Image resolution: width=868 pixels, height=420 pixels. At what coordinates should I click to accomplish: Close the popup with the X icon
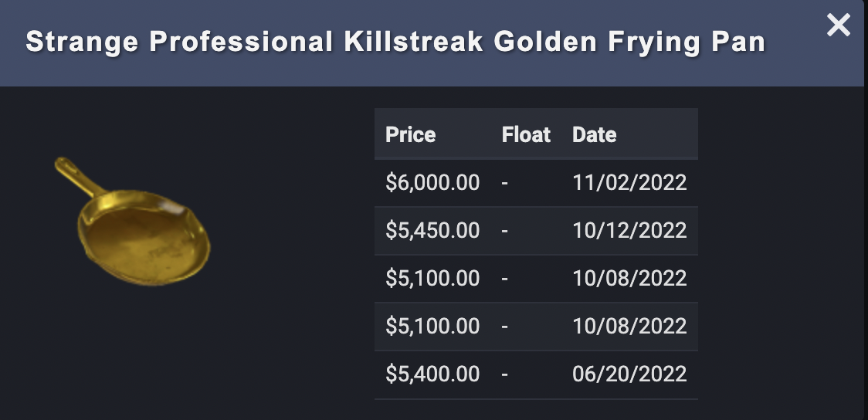[x=838, y=25]
